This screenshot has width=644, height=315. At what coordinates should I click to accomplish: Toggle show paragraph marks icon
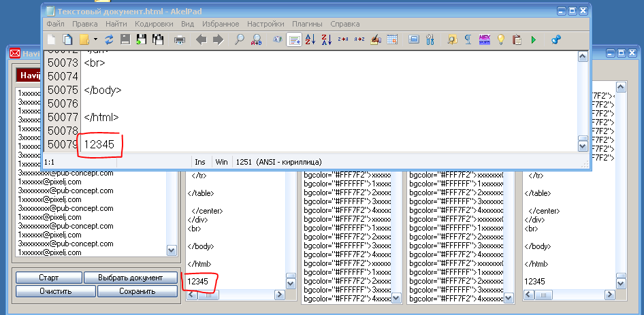pos(468,39)
